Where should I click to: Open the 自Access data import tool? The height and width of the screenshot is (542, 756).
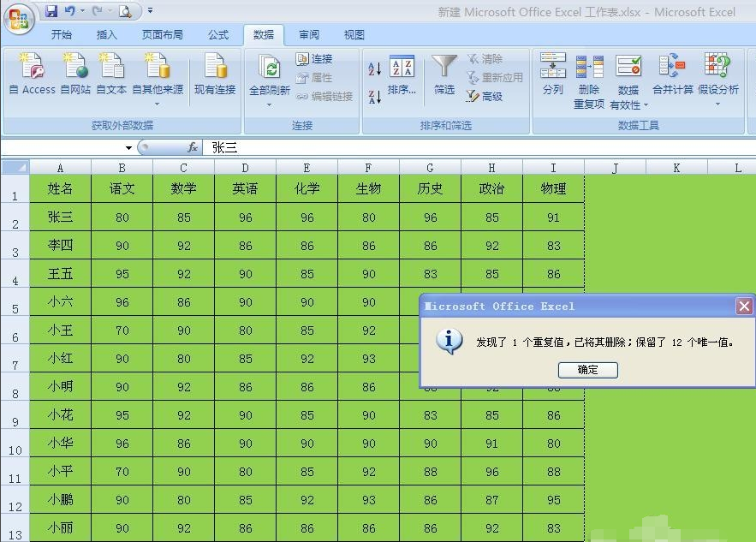[x=32, y=74]
